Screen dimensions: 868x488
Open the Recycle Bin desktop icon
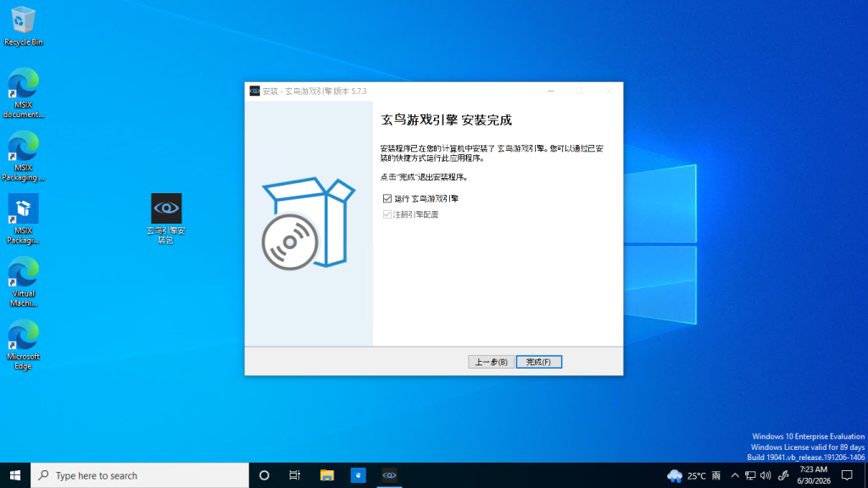pos(23,26)
